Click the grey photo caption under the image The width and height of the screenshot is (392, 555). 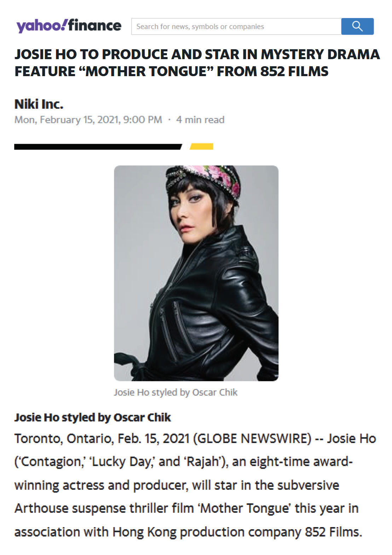pyautogui.click(x=175, y=392)
